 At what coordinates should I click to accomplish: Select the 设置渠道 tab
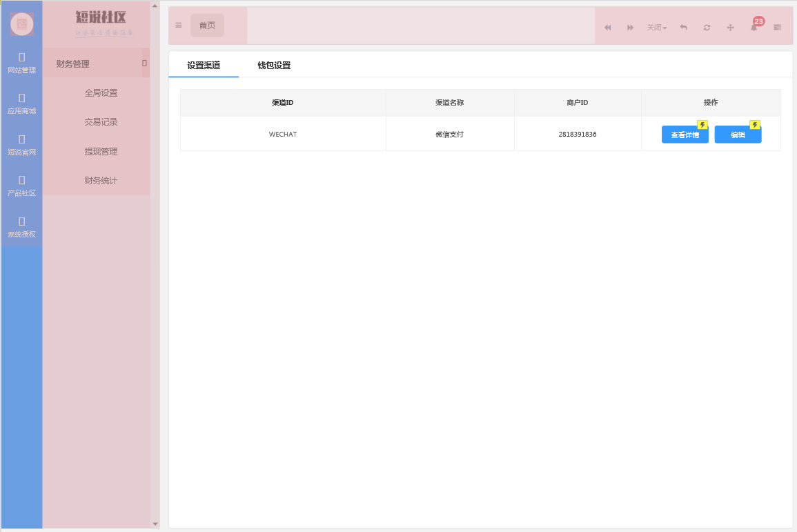pyautogui.click(x=204, y=65)
